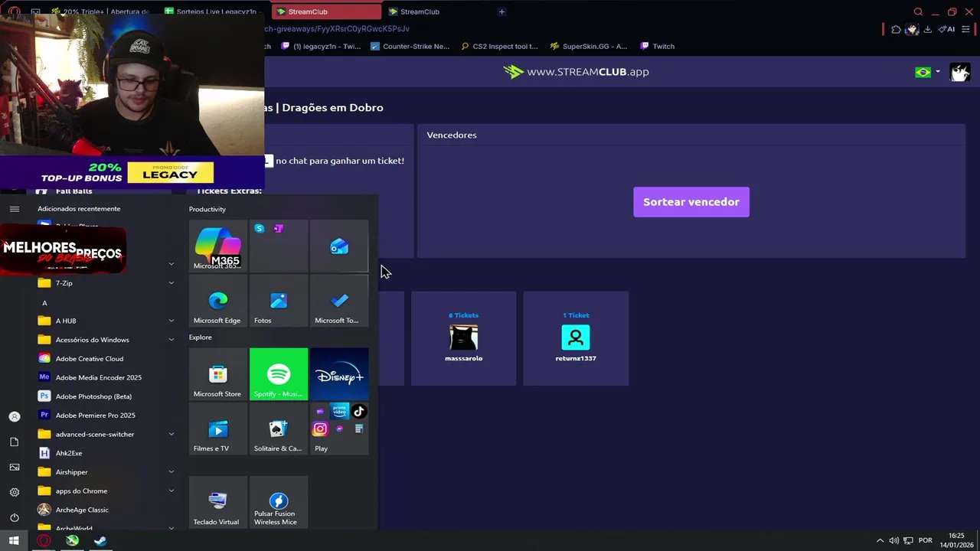The height and width of the screenshot is (551, 980).
Task: Launch the Solitaire & Casual Games tile
Action: (279, 429)
